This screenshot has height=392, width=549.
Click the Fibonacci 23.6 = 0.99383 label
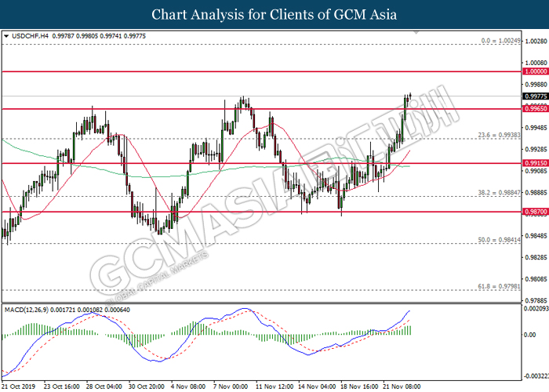[500, 135]
